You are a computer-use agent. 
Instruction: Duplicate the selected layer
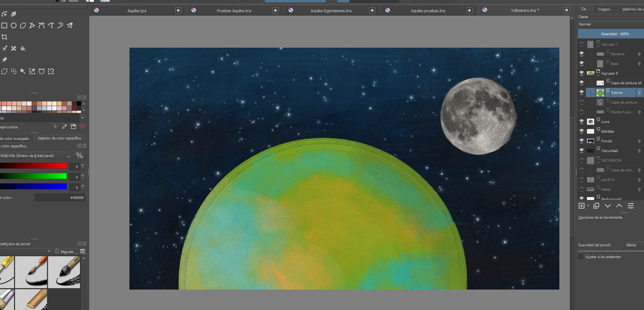596,206
